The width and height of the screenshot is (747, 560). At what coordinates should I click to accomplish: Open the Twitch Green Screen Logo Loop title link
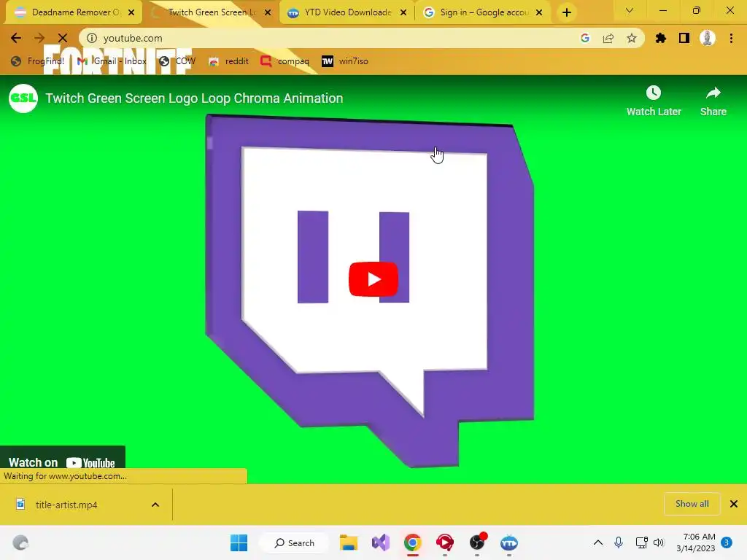pyautogui.click(x=194, y=98)
